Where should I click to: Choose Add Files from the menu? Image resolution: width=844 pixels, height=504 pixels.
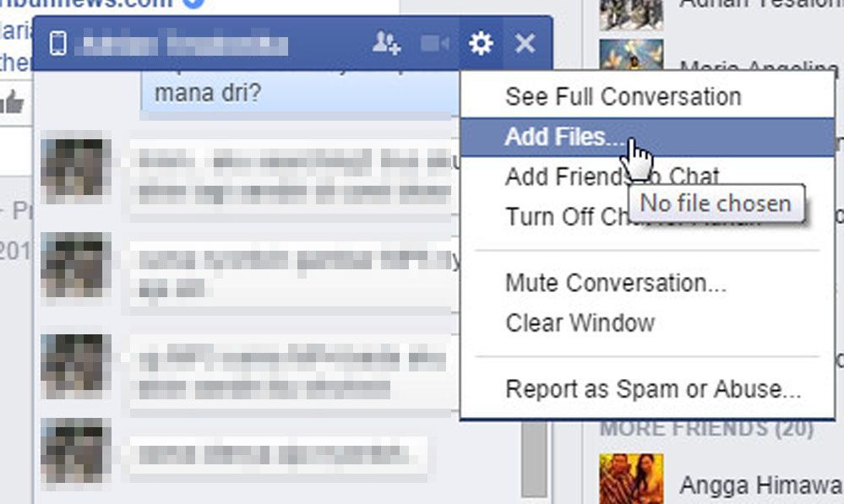647,137
